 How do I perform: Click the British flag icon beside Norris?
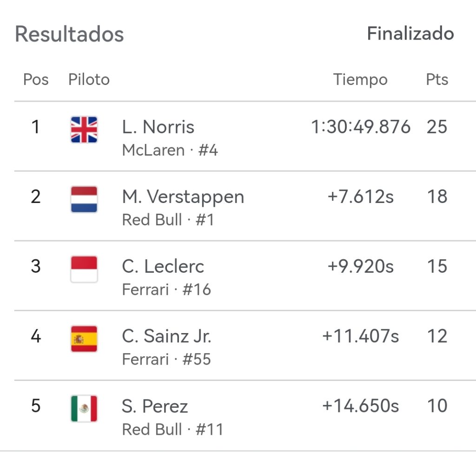click(84, 129)
